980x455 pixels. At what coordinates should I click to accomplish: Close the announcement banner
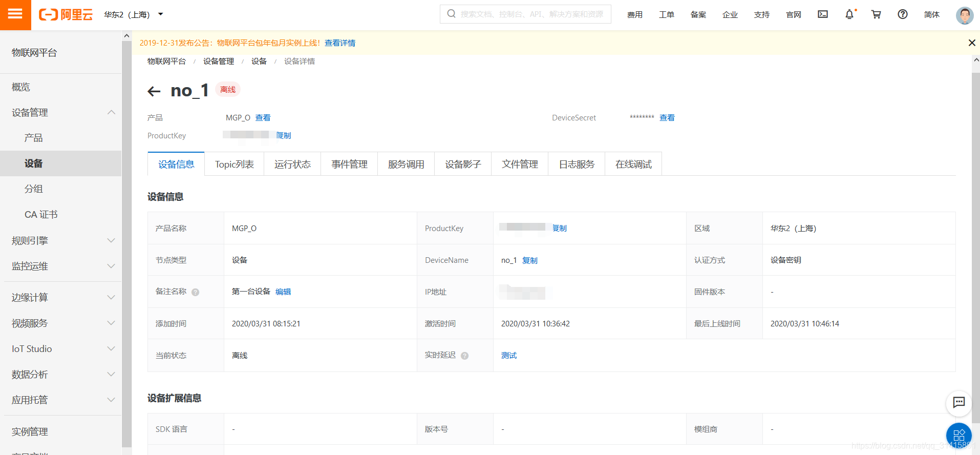[972, 43]
